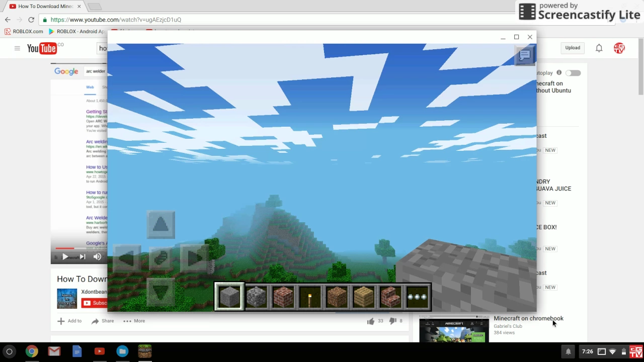Open Chrome from the shelf
The width and height of the screenshot is (644, 362).
(x=32, y=351)
